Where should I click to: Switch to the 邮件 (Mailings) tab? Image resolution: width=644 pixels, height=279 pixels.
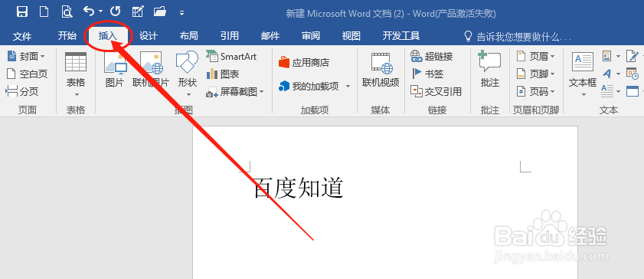point(270,36)
